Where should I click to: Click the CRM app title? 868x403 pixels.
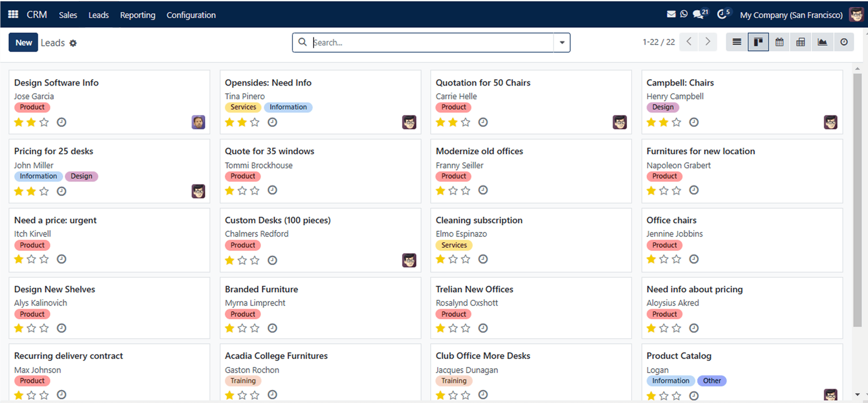click(x=37, y=14)
